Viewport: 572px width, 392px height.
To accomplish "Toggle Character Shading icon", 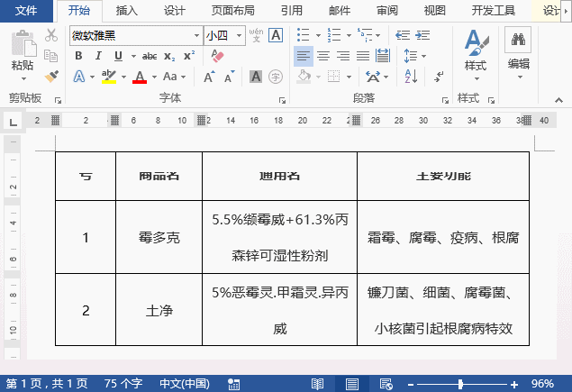I will 256,77.
